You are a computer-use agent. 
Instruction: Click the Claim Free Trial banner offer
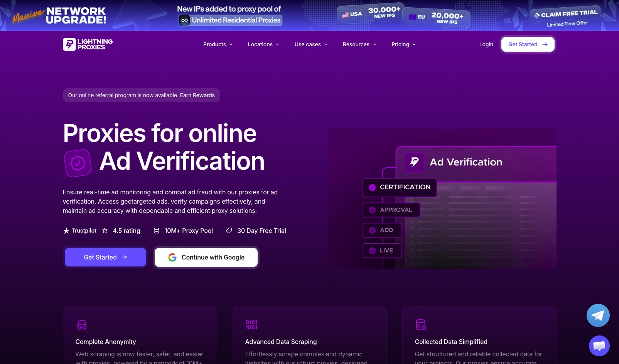(566, 18)
